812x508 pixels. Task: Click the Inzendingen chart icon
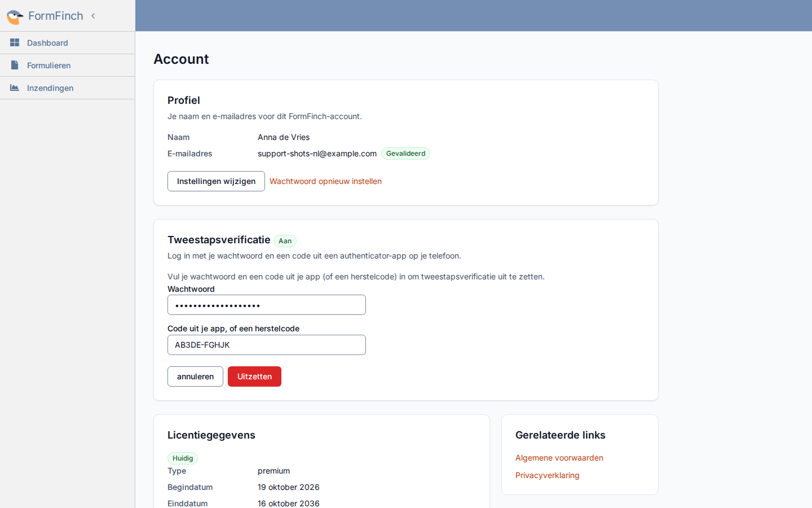click(15, 87)
